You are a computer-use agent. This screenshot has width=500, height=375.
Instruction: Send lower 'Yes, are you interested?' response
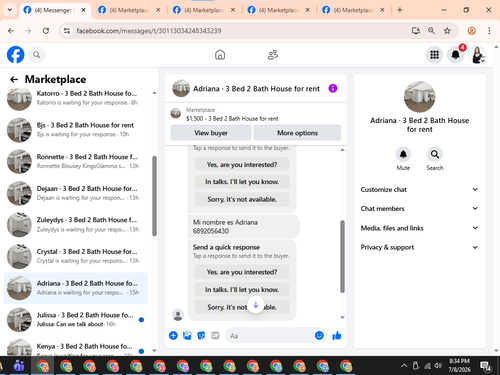242,272
